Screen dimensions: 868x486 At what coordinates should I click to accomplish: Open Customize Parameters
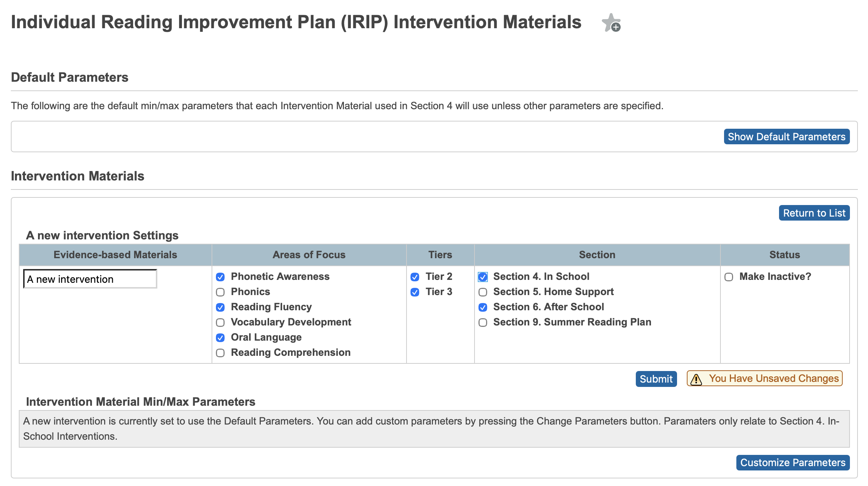(792, 462)
